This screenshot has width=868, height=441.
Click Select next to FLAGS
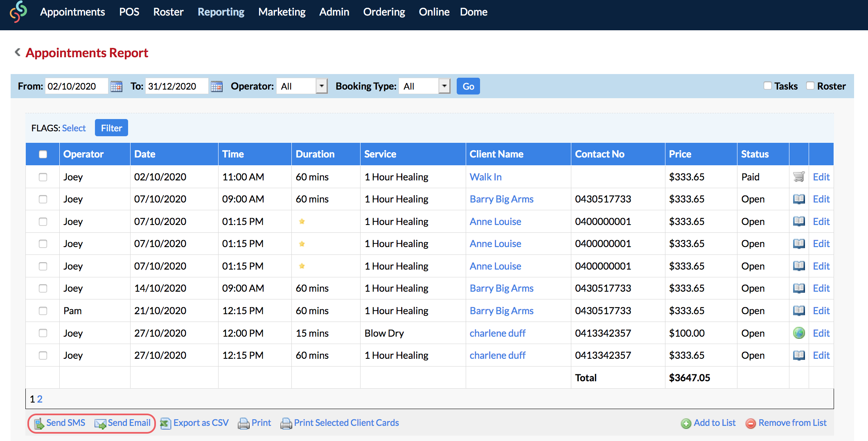pyautogui.click(x=74, y=128)
